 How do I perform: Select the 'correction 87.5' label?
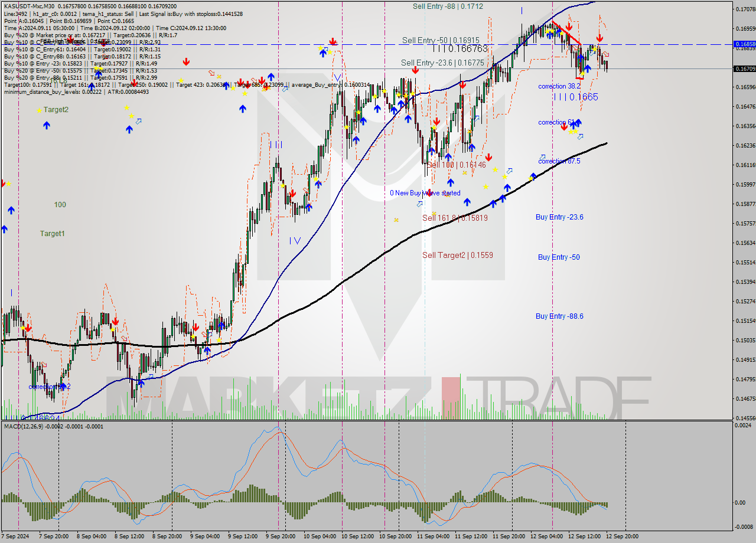click(x=559, y=161)
